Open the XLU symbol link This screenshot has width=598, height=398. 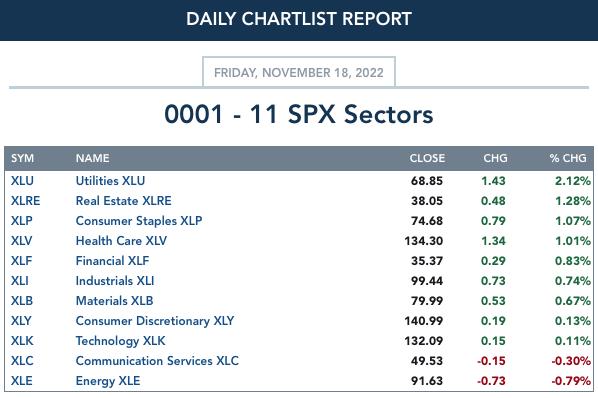[x=22, y=181]
